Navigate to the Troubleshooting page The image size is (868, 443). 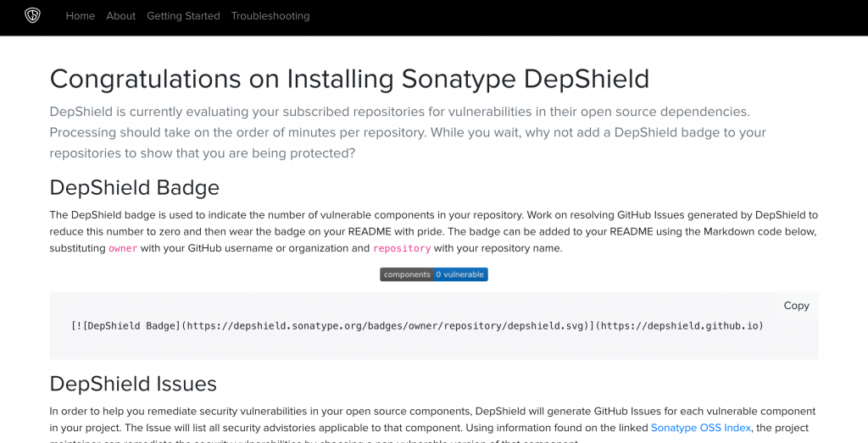[270, 16]
